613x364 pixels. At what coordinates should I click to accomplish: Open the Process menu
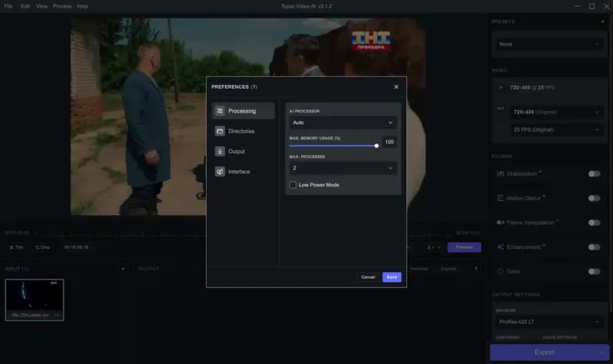point(62,6)
